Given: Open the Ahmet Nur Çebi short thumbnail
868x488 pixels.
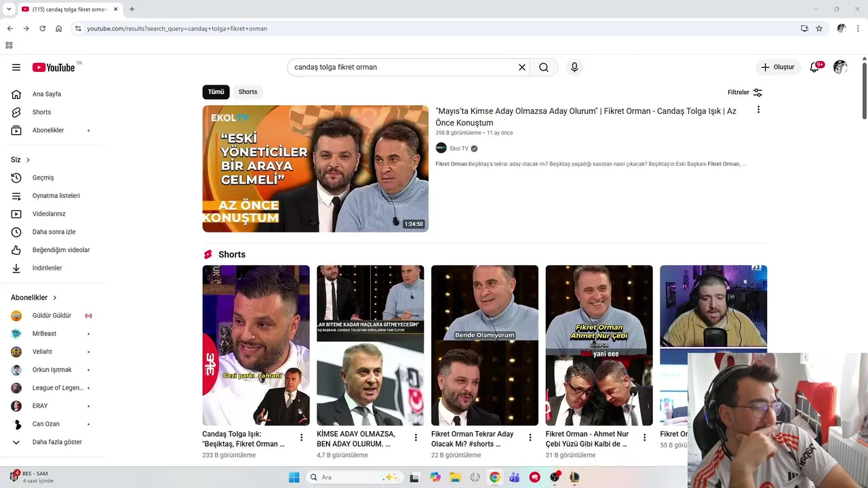Looking at the screenshot, I should [x=599, y=345].
